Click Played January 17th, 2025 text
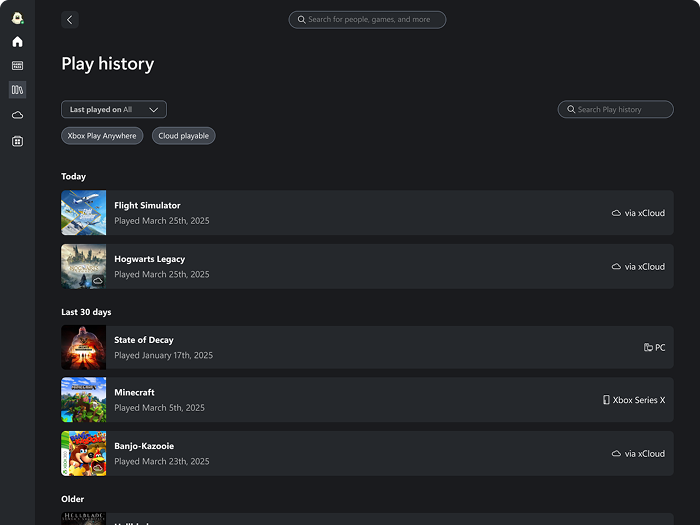Viewport: 700px width, 525px height. [163, 355]
